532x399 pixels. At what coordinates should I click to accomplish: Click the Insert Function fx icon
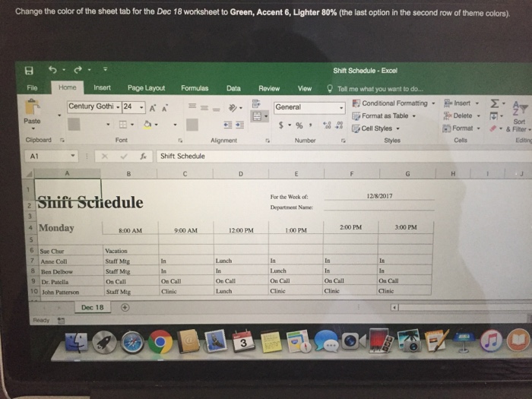pyautogui.click(x=144, y=156)
